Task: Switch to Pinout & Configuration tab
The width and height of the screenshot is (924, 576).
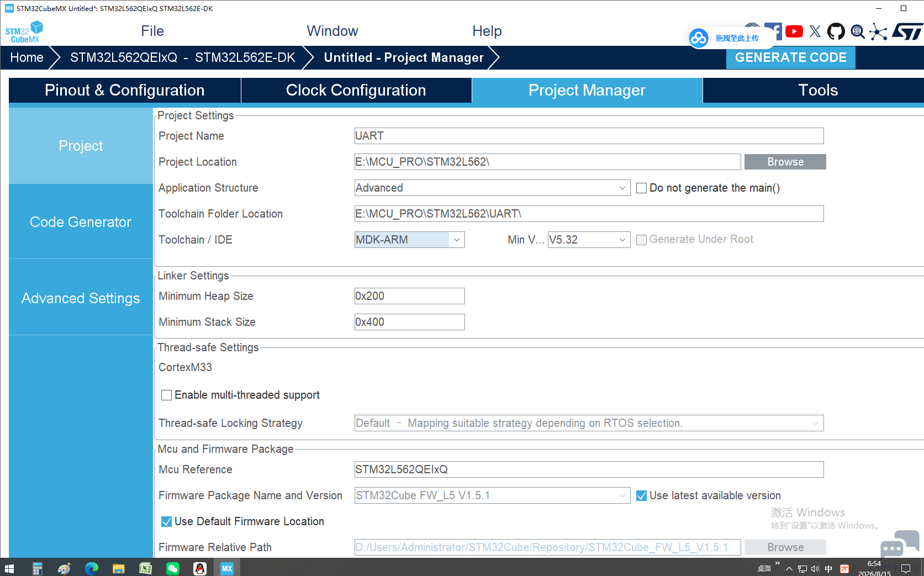Action: point(125,90)
